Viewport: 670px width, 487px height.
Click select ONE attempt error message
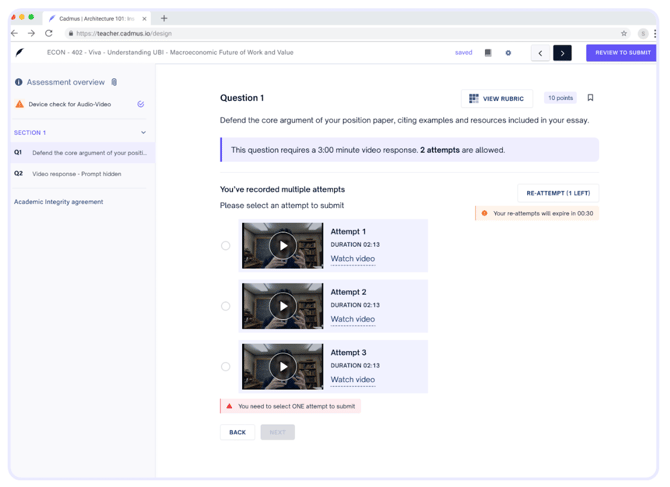291,406
